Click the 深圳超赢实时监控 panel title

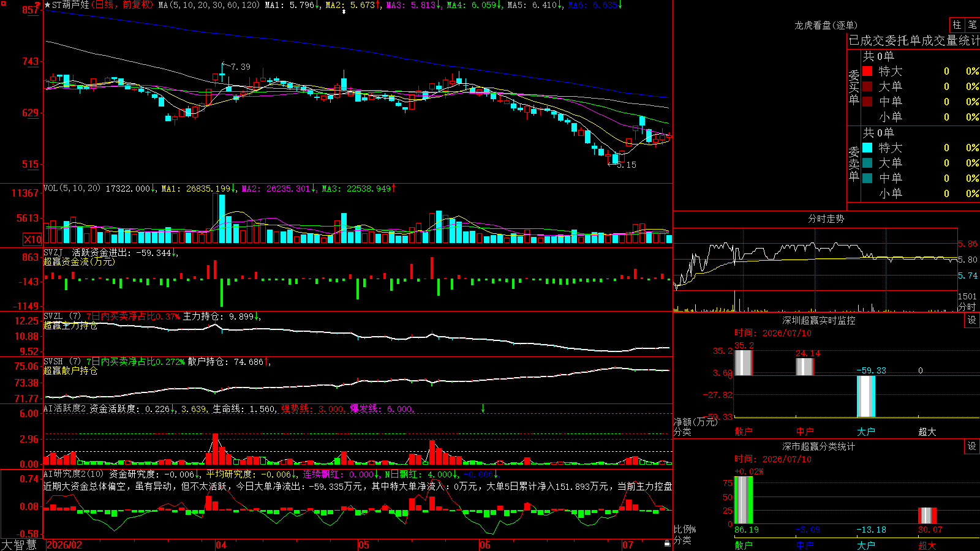tap(819, 320)
